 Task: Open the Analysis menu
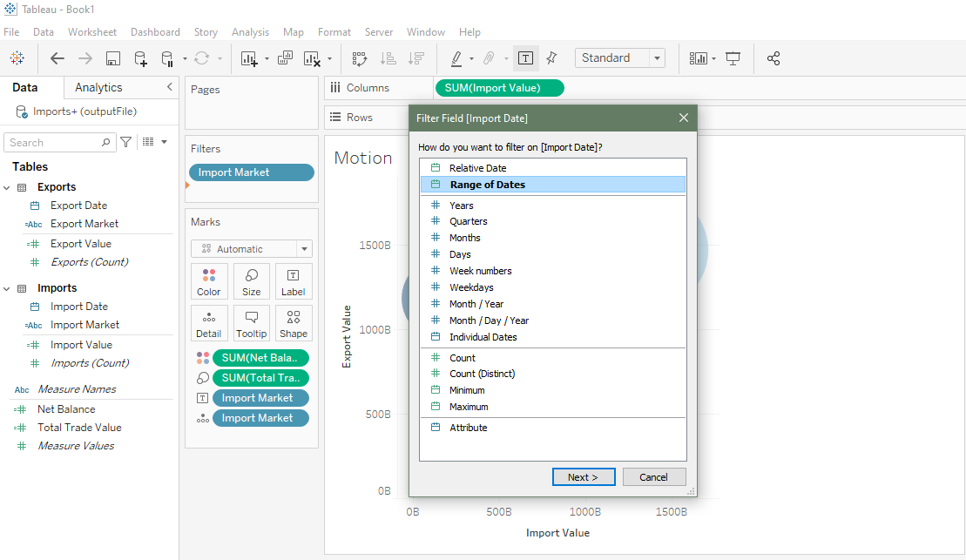[x=250, y=32]
